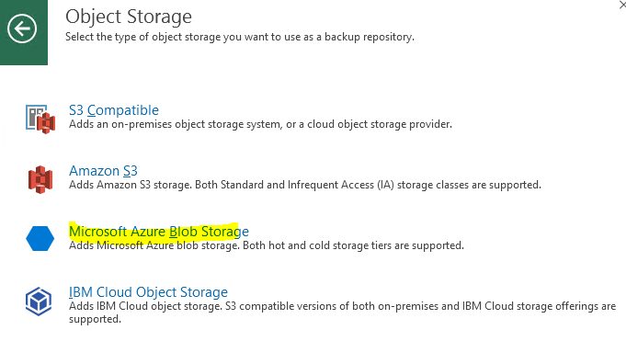Open the S3 Compatible link
The image size is (626, 364).
click(x=114, y=110)
